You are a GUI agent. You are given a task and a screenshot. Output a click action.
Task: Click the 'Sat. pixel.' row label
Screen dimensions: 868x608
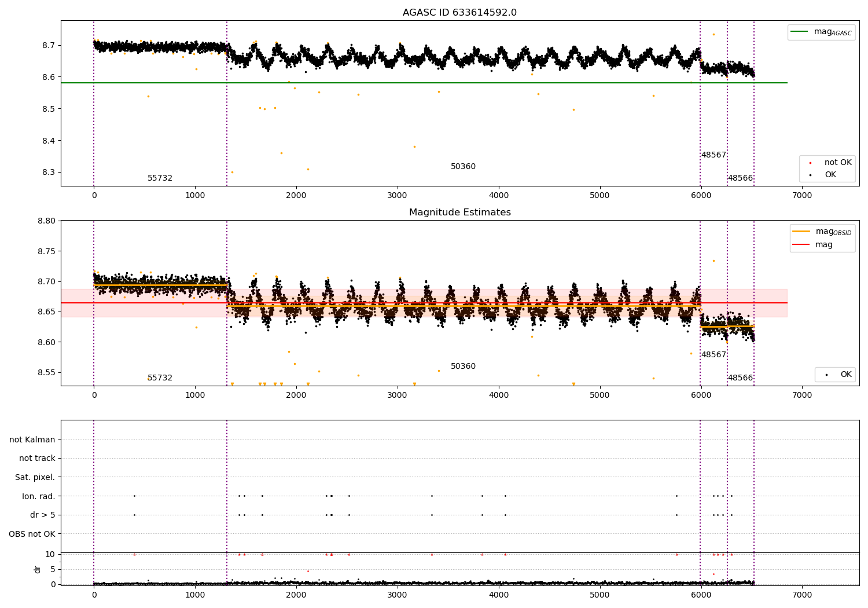tap(35, 477)
